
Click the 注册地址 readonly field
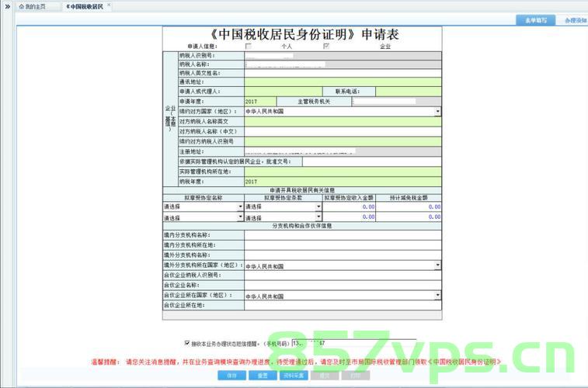pos(343,151)
